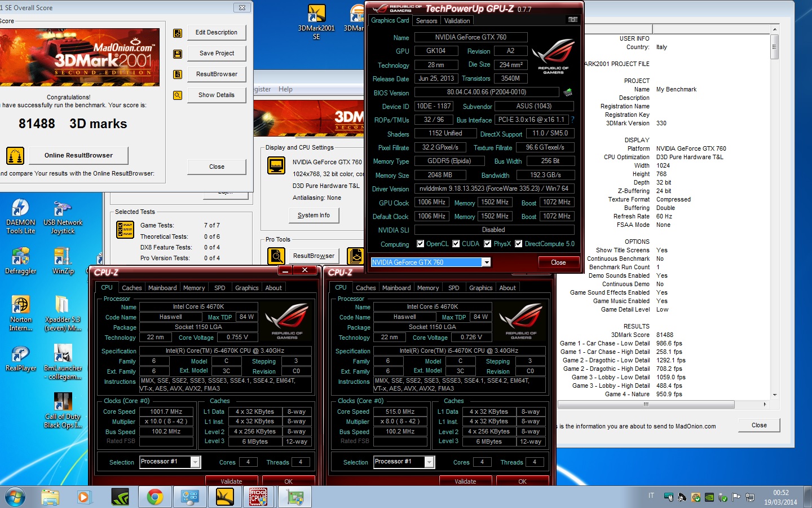Click the Show Details button

pyautogui.click(x=217, y=95)
